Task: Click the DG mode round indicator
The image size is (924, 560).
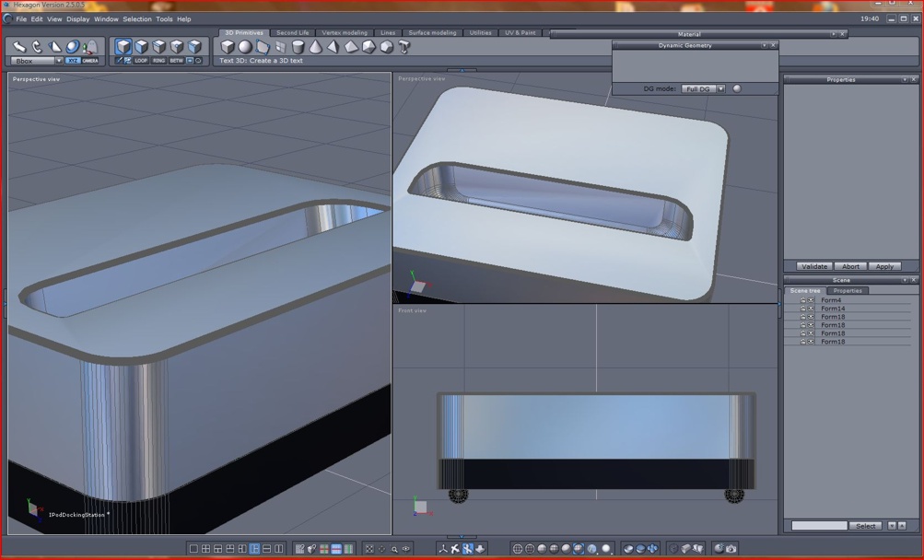Action: [737, 89]
